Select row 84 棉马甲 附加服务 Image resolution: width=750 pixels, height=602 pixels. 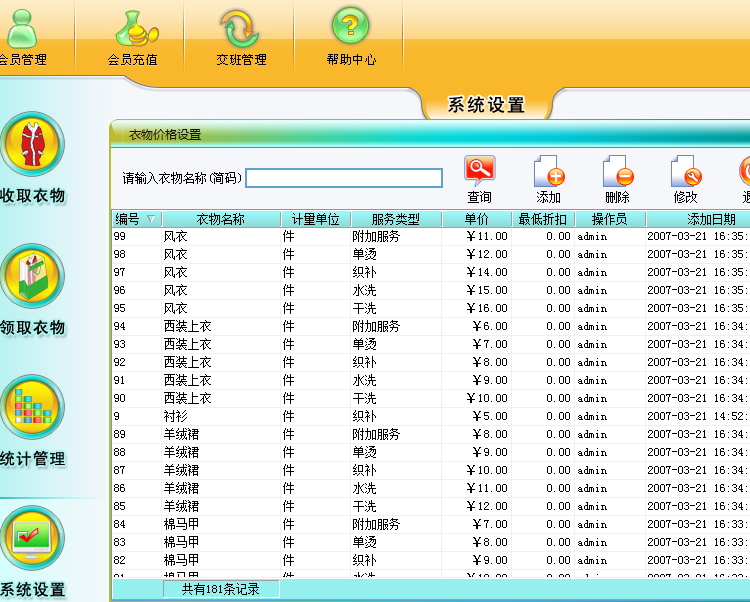click(x=430, y=524)
